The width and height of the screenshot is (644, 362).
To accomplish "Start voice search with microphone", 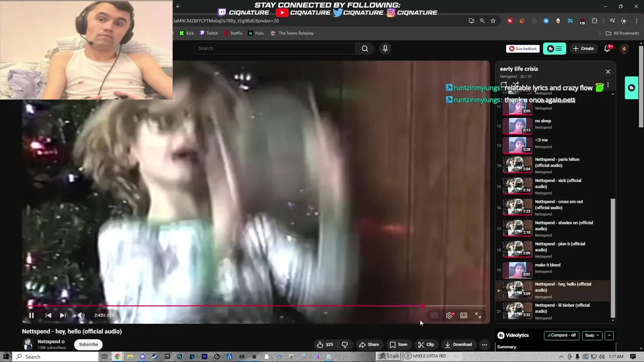I will coord(385,48).
